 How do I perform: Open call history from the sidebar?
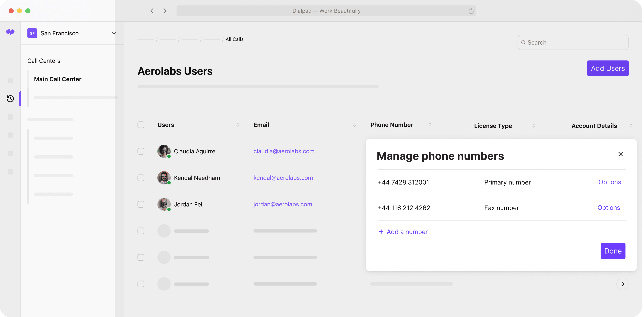10,99
